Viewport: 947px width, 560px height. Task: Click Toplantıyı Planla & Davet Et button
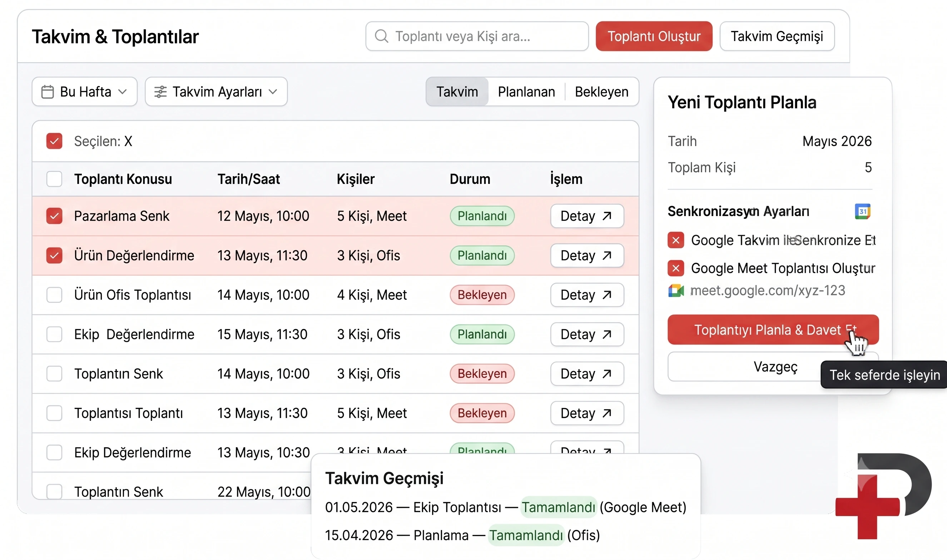click(x=773, y=329)
